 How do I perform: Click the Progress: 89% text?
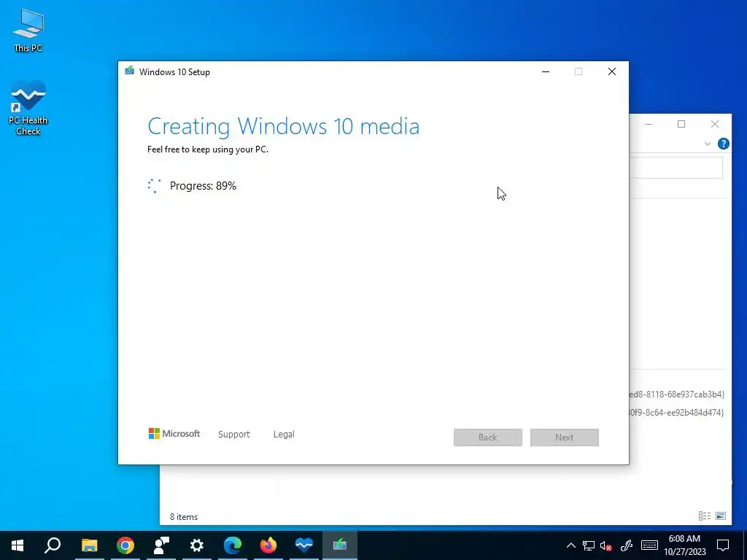[x=203, y=186]
